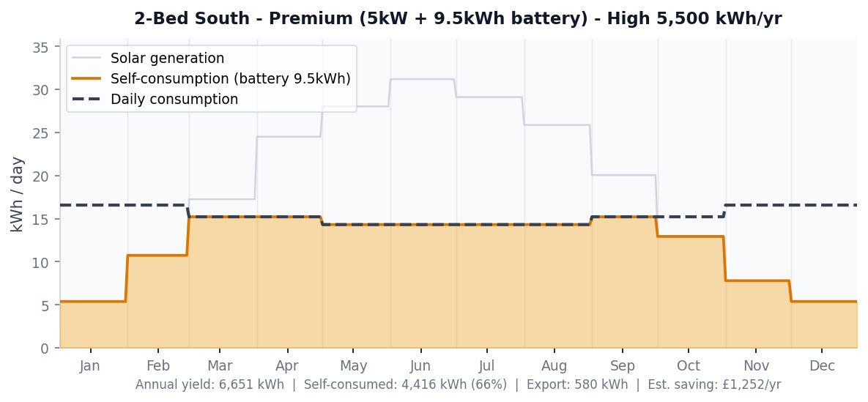Viewport: 868px width, 402px height.
Task: Click the Solar generation legend line sample
Action: [86, 58]
